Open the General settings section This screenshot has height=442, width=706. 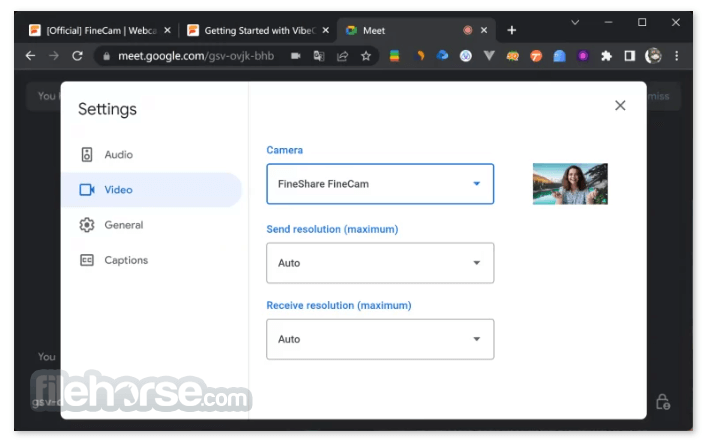tap(151, 225)
